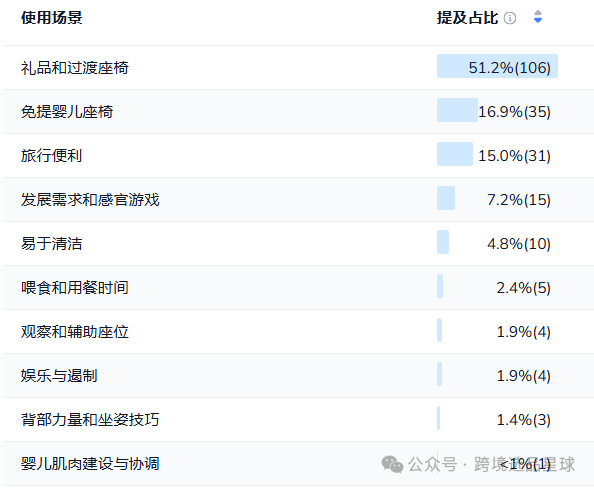Select the percentage bar for 旅行便利
Image resolution: width=594 pixels, height=488 pixels.
pyautogui.click(x=455, y=154)
